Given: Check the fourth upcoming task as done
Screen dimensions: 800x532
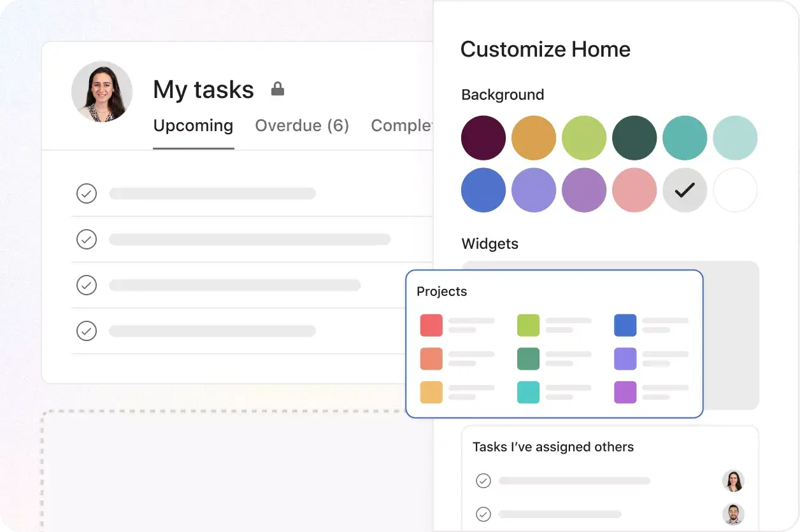Looking at the screenshot, I should (87, 331).
